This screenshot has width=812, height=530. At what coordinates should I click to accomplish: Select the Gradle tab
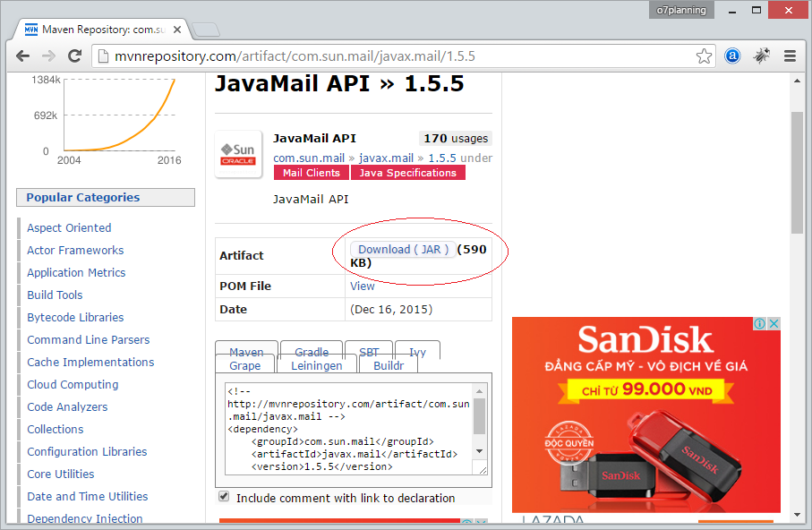(x=312, y=352)
